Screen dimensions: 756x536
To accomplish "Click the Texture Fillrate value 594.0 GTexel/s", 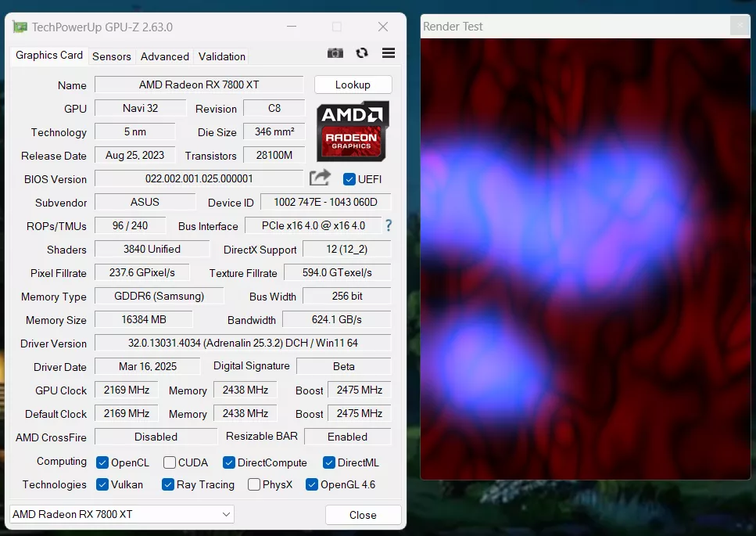I will [338, 272].
